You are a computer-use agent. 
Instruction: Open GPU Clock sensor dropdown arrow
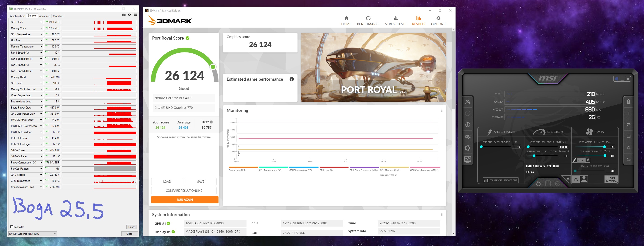pyautogui.click(x=41, y=22)
